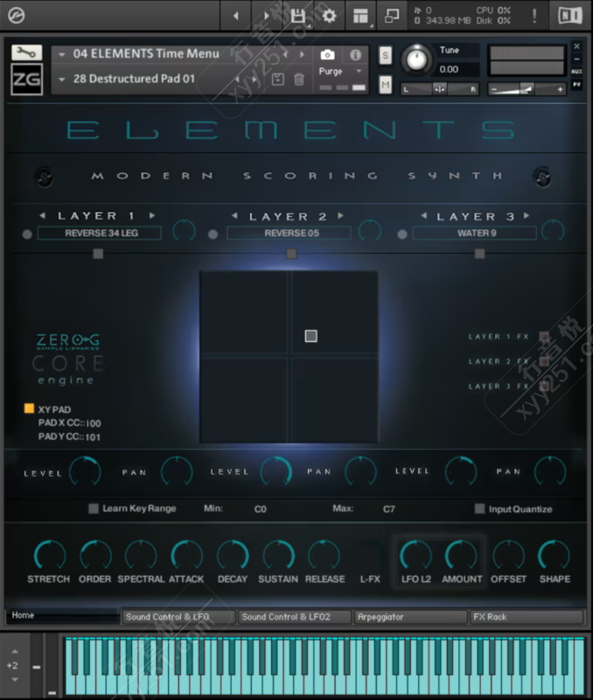Toggle Layer 1 FX switch
This screenshot has height=700, width=593.
pos(544,336)
